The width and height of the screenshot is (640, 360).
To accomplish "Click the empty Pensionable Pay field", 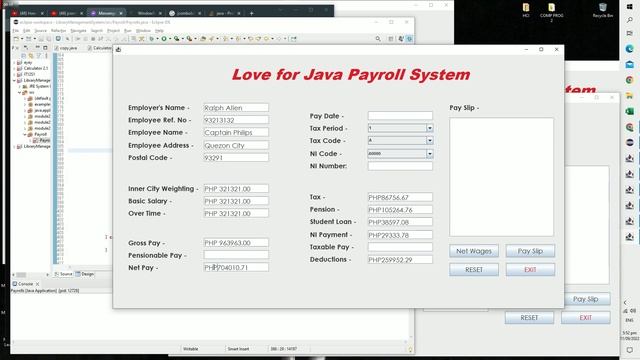I will click(236, 255).
